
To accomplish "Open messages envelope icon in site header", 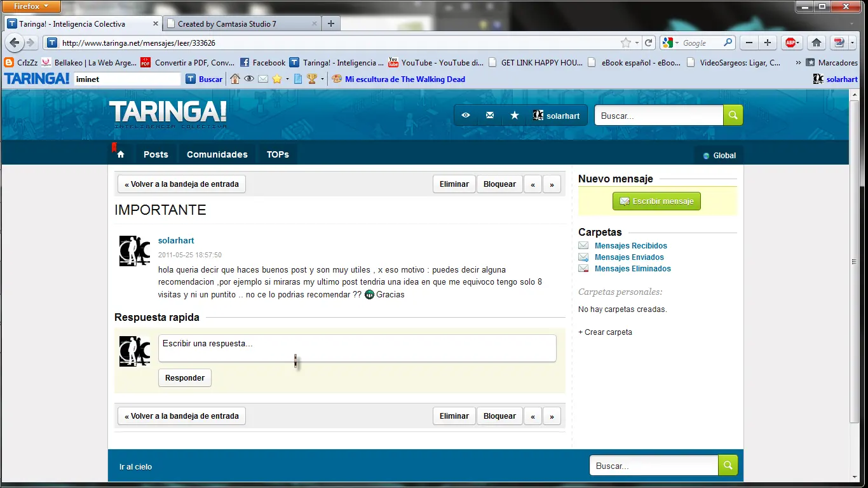I will tap(490, 115).
